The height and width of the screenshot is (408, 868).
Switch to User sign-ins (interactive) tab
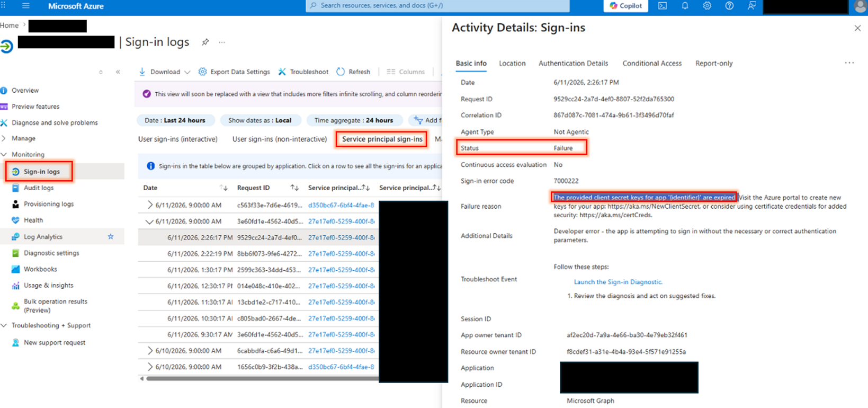pos(178,139)
